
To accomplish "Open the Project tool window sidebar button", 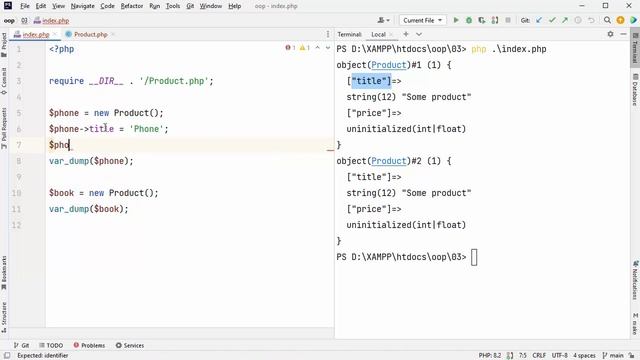I will click(x=4, y=44).
